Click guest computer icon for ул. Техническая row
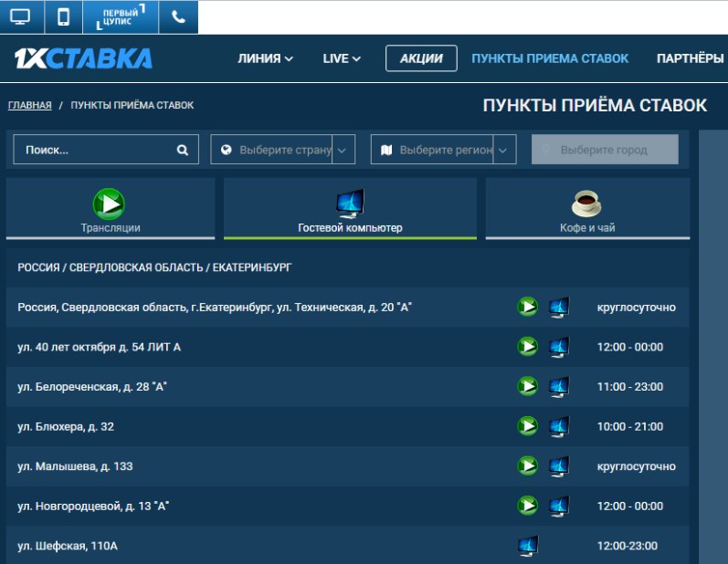728x564 pixels. click(x=559, y=307)
